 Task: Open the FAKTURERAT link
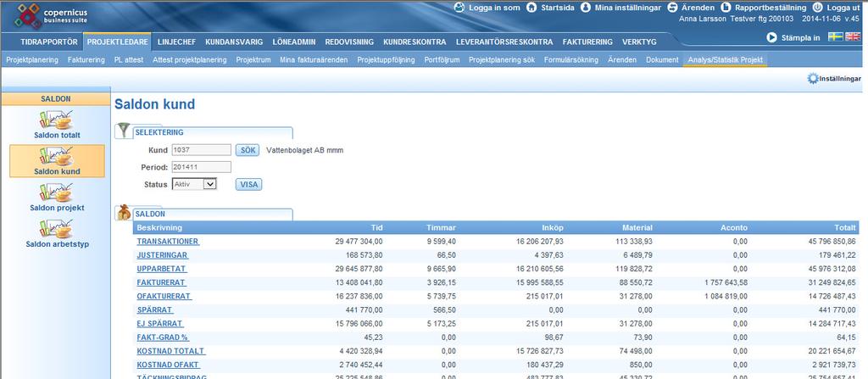point(160,282)
